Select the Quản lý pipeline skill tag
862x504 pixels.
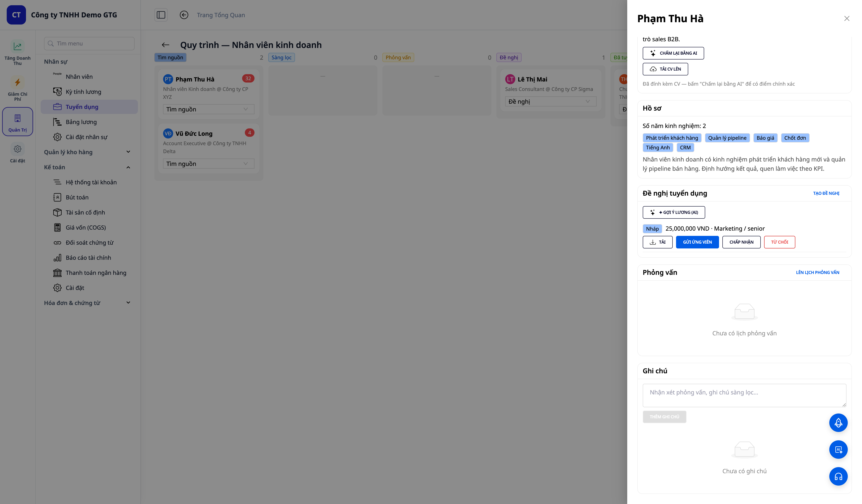tap(727, 138)
